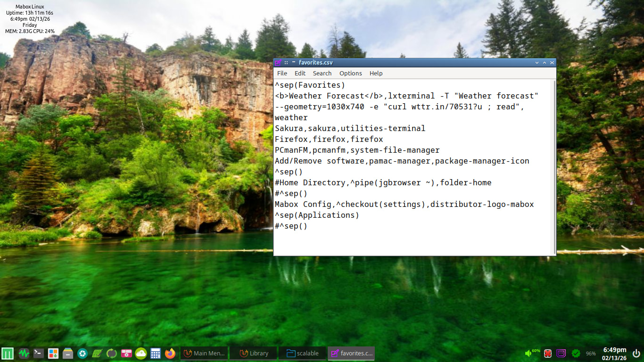Open the Help menu
This screenshot has height=362, width=644.
point(376,73)
